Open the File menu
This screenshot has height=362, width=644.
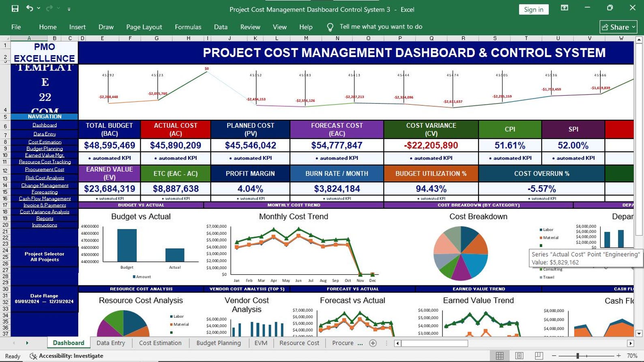pyautogui.click(x=16, y=27)
